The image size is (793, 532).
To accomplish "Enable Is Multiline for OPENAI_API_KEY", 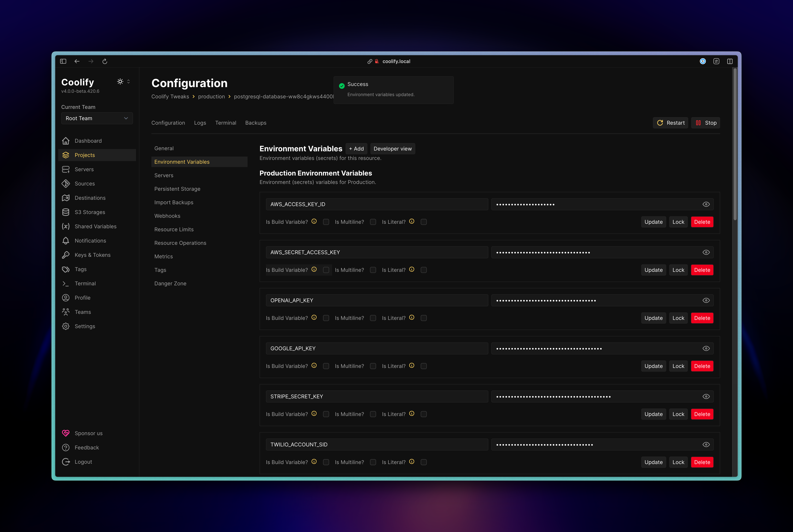I will 373,318.
